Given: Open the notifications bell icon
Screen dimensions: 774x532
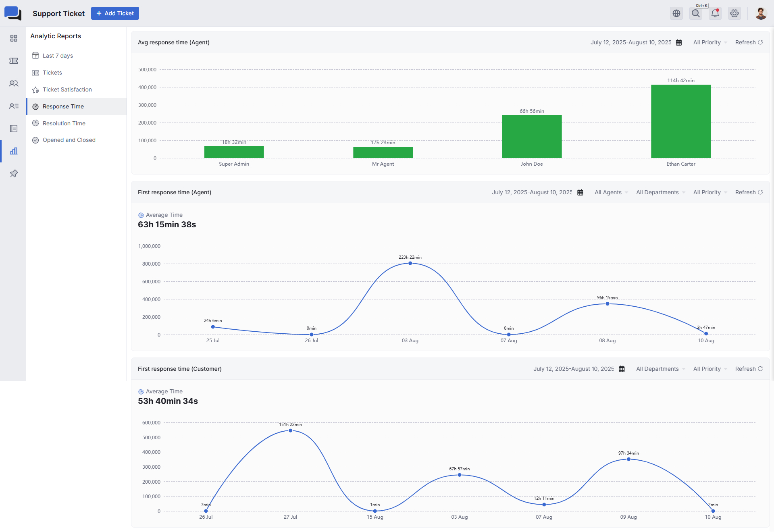Looking at the screenshot, I should click(715, 13).
